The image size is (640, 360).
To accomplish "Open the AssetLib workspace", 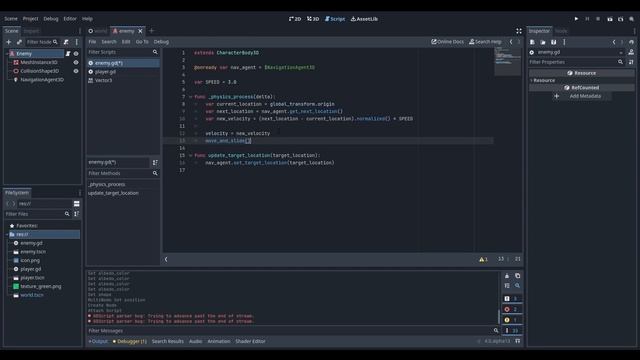I will (364, 19).
